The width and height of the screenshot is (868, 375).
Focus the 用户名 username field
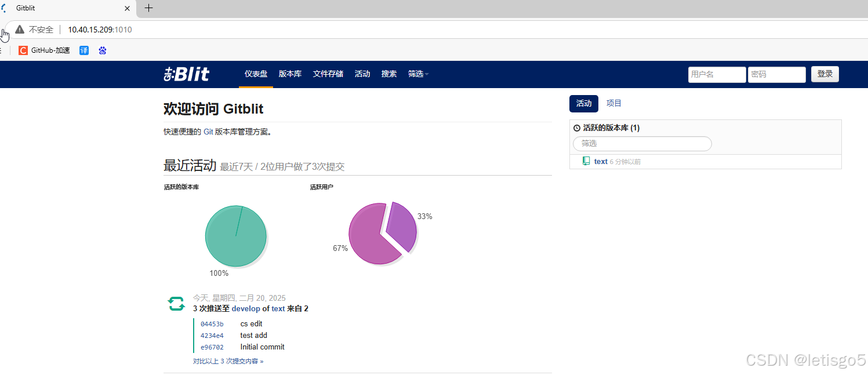[717, 74]
